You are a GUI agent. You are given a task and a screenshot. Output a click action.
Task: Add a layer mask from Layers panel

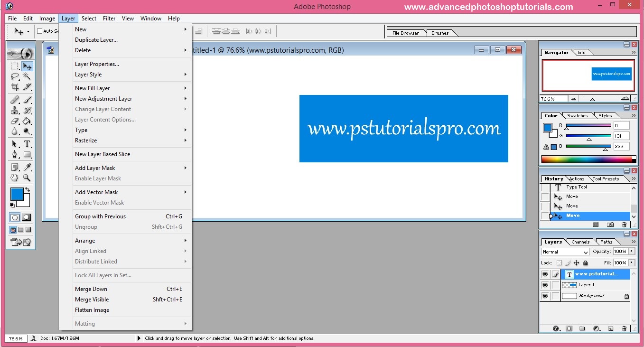click(569, 328)
